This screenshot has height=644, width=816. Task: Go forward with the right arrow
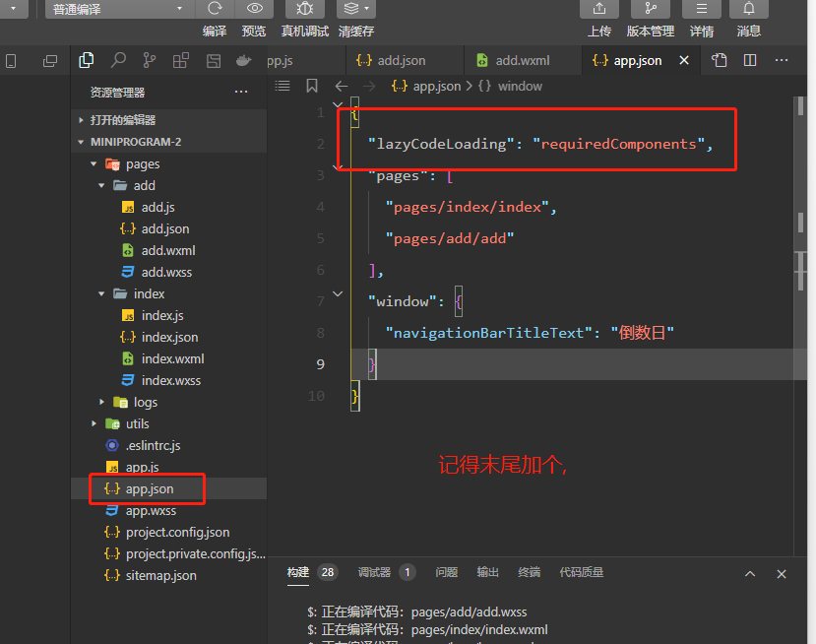(x=369, y=86)
